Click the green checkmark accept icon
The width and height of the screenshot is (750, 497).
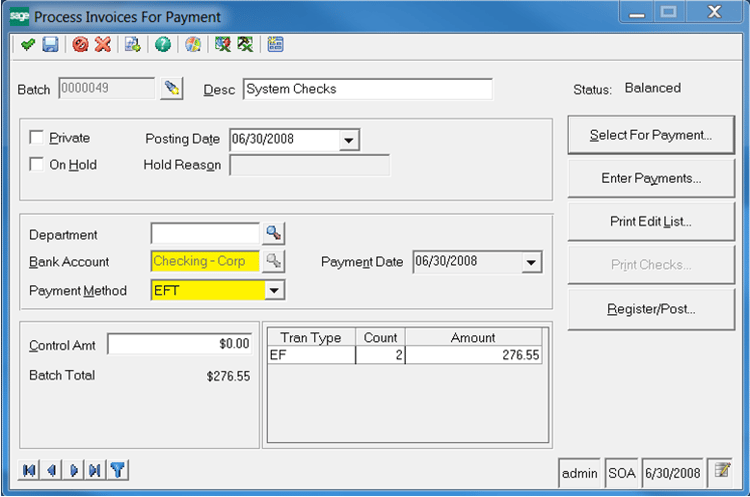click(27, 44)
